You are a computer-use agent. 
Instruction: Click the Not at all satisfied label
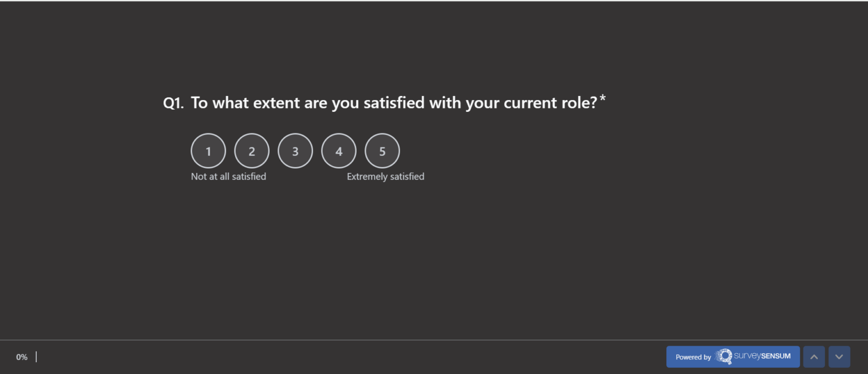(x=228, y=176)
